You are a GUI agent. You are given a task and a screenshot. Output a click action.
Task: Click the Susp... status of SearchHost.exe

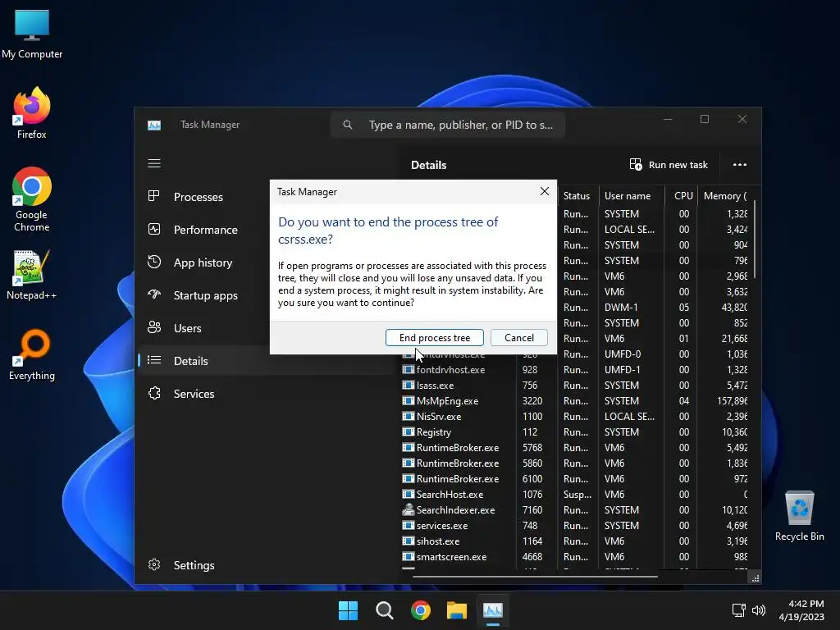pyautogui.click(x=577, y=495)
